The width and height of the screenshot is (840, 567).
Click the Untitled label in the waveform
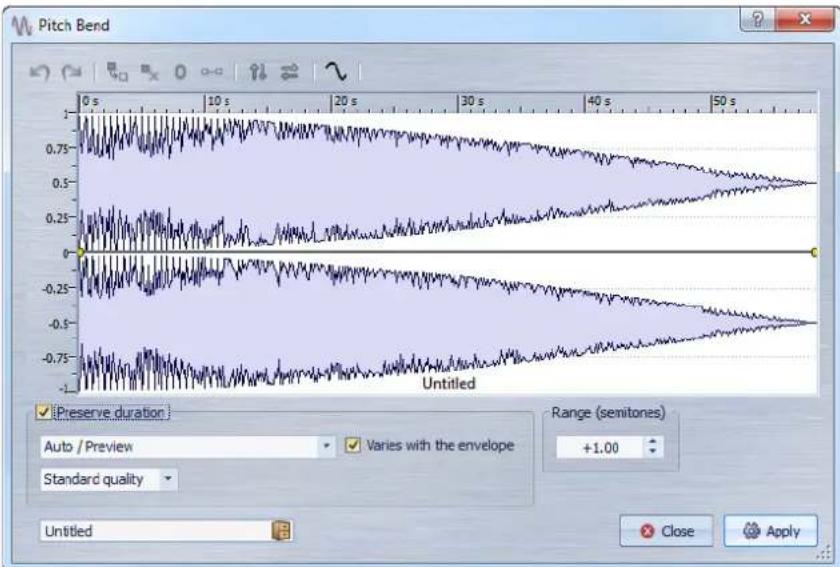tap(449, 383)
